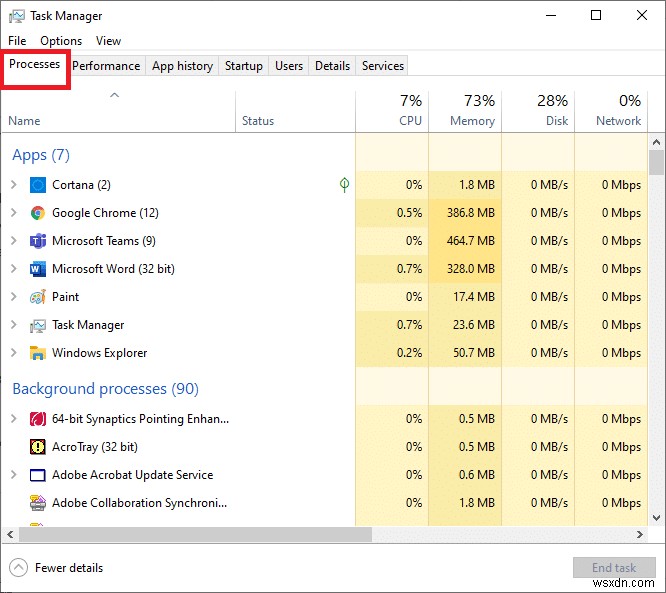
Task: Click the Microsoft Word icon
Action: point(38,269)
